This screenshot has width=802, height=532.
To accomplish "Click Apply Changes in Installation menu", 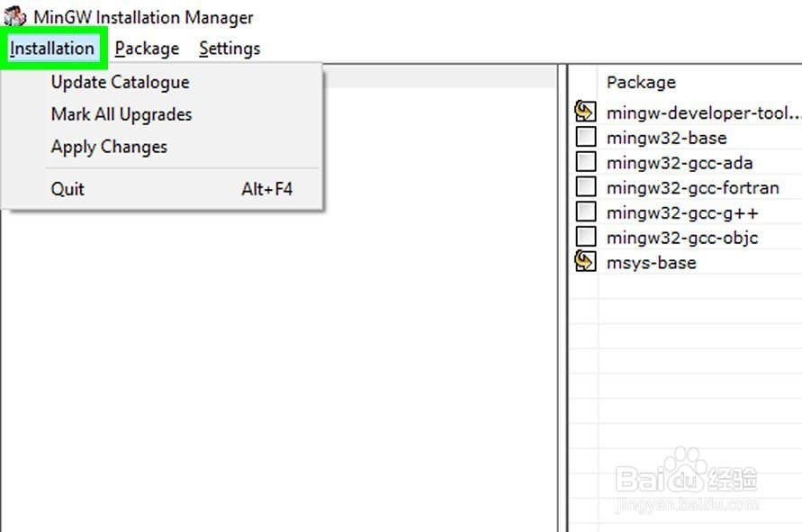I will (x=109, y=147).
